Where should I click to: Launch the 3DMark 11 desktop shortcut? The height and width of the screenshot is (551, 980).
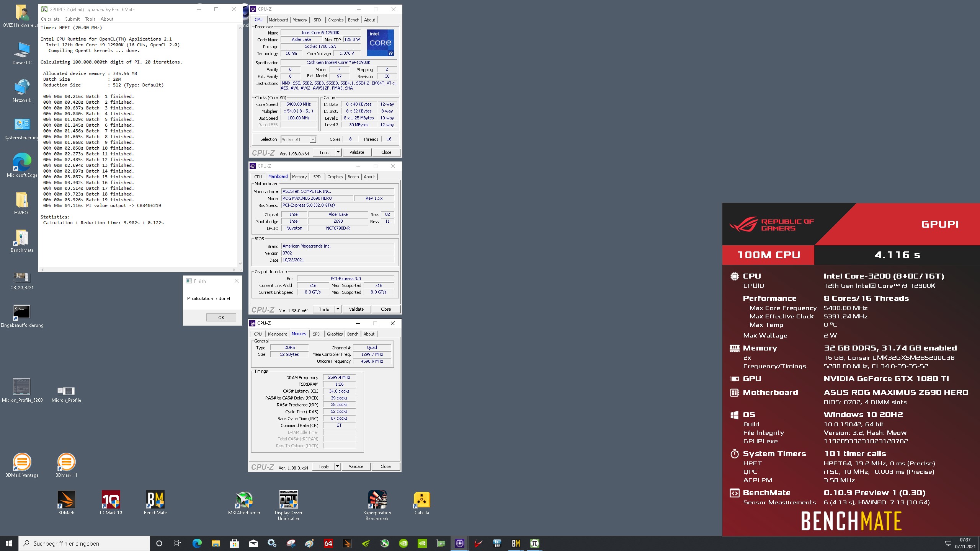click(66, 465)
